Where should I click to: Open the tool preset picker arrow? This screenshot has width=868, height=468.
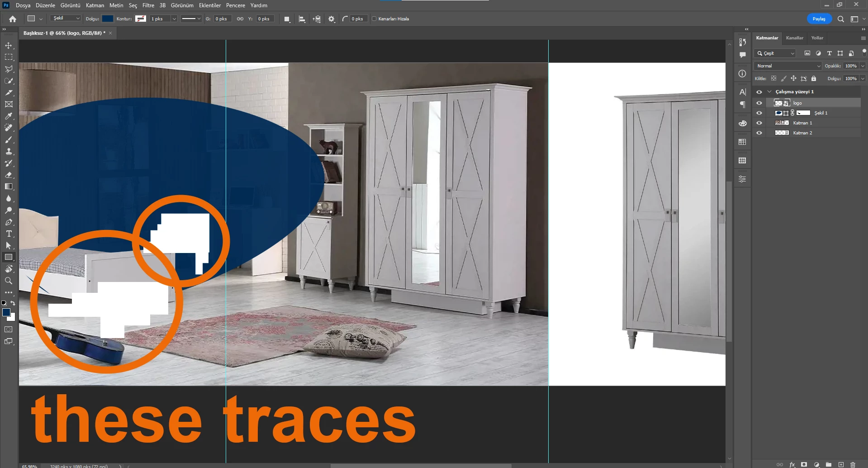point(41,19)
